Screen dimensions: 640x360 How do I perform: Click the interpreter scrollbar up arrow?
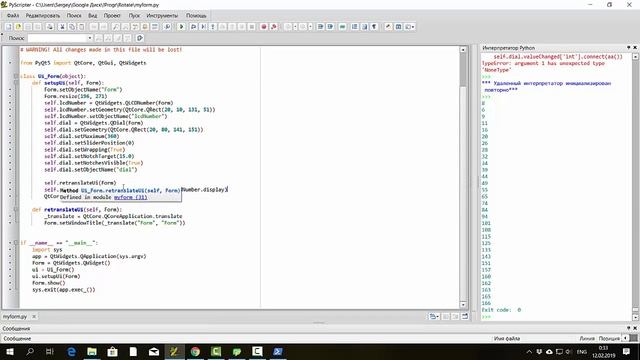(x=635, y=57)
